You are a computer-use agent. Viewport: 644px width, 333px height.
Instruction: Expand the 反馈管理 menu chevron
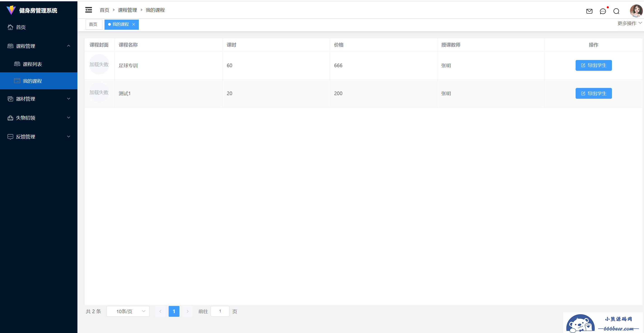tap(68, 137)
